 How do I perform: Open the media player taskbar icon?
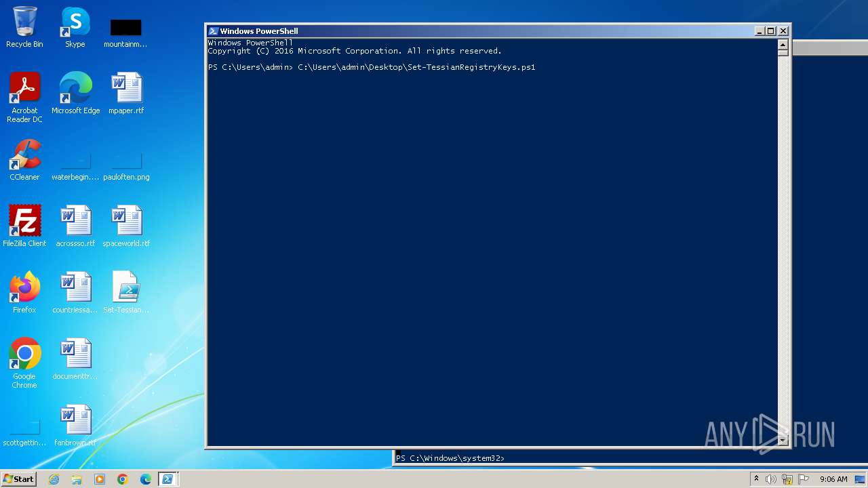100,479
